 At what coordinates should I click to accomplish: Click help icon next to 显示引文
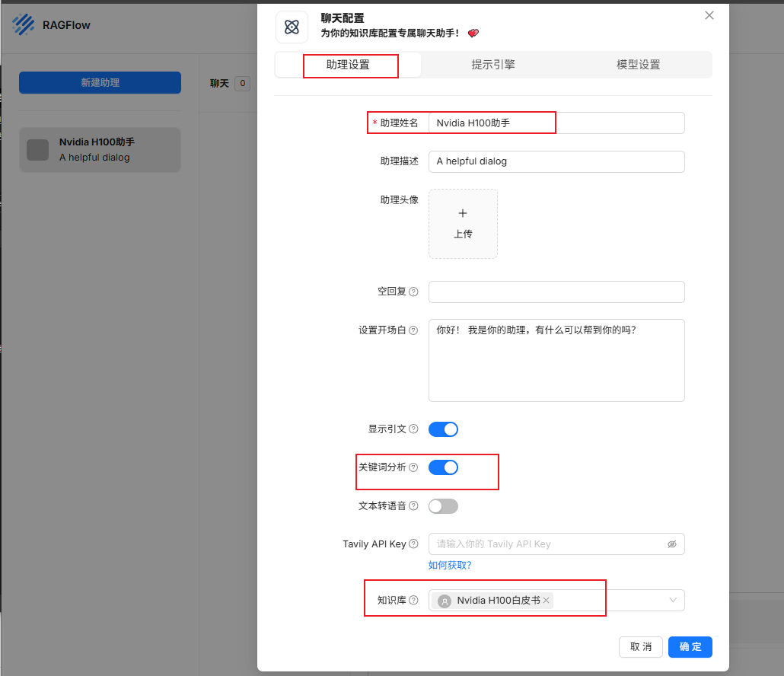pyautogui.click(x=413, y=429)
